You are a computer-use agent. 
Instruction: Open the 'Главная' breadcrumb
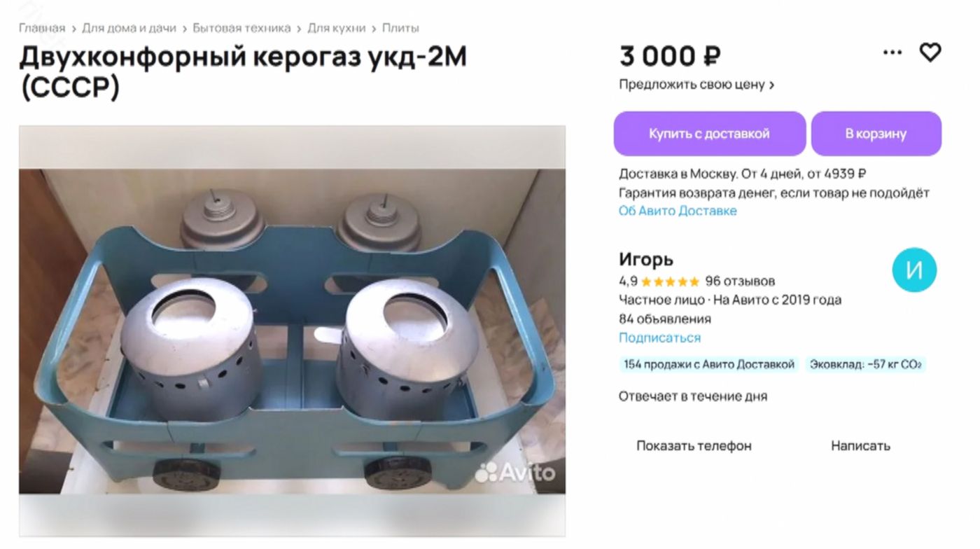click(42, 29)
